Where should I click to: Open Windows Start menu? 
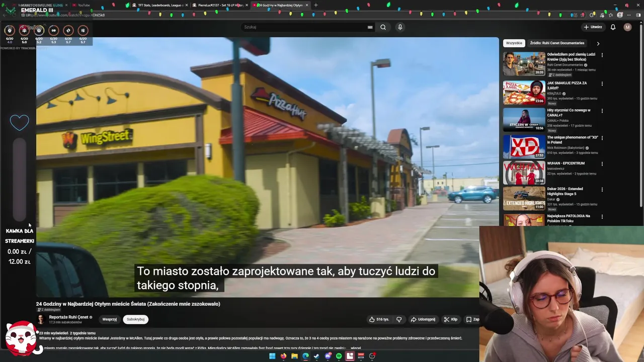272,356
